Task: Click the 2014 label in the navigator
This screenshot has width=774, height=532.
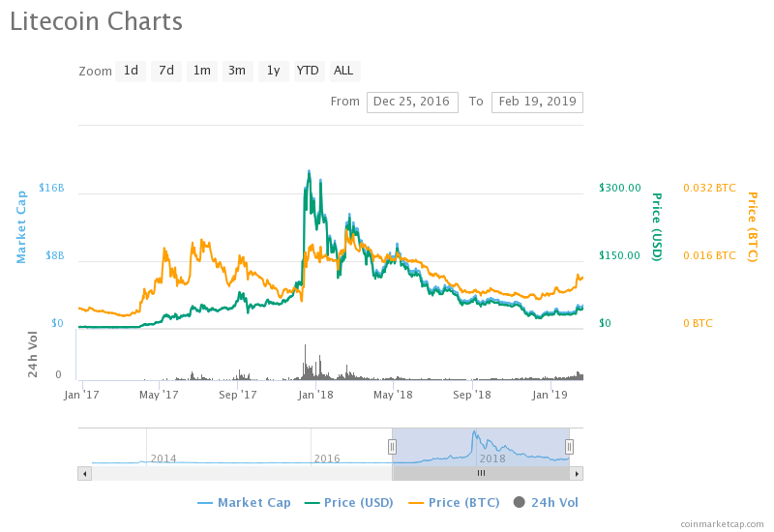Action: pyautogui.click(x=164, y=458)
